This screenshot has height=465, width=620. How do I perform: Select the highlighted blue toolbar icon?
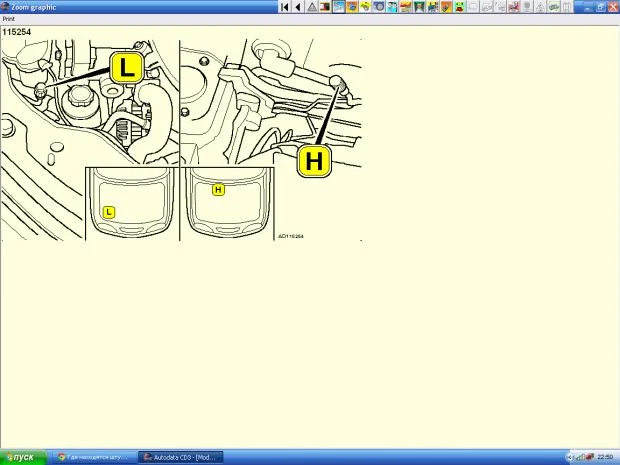coord(339,7)
